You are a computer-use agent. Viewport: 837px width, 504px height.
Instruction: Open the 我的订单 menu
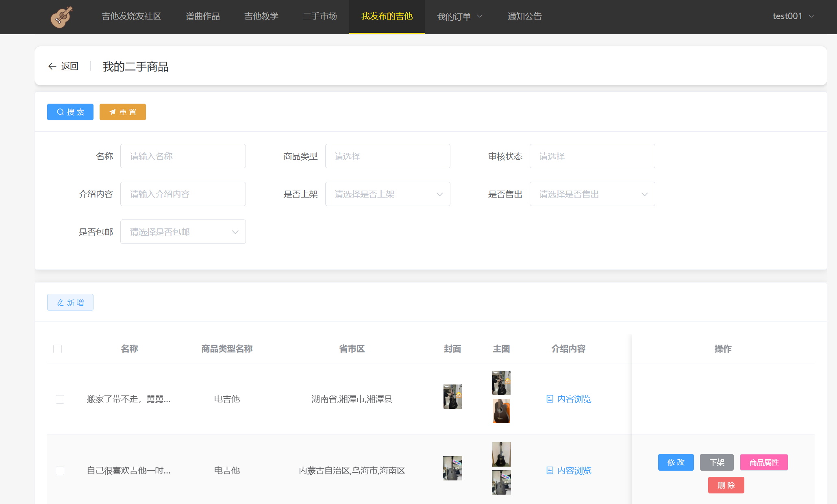[459, 17]
